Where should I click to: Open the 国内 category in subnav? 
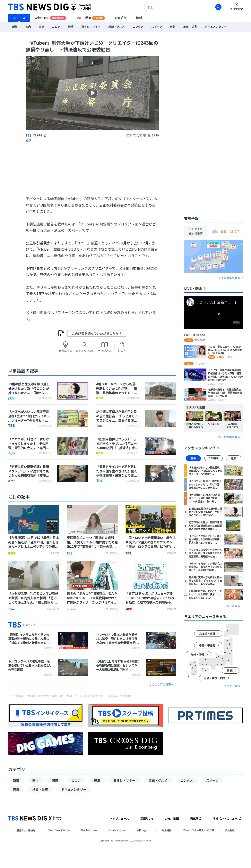point(28,27)
